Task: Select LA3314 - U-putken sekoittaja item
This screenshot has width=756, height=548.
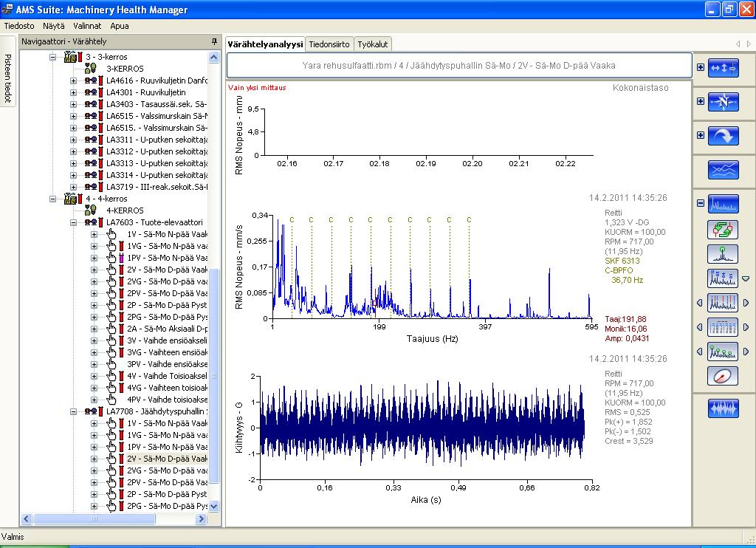Action: coord(157,175)
